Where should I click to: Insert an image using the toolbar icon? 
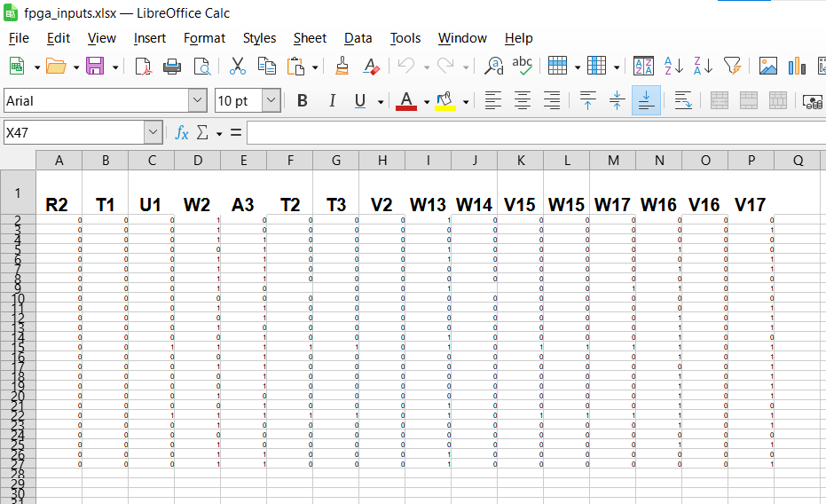point(767,66)
